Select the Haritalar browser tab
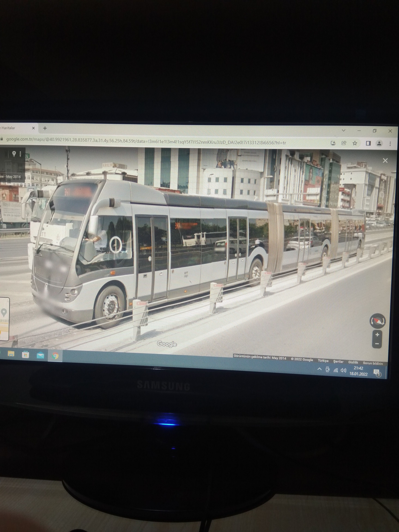The width and height of the screenshot is (399, 532). [x=10, y=128]
